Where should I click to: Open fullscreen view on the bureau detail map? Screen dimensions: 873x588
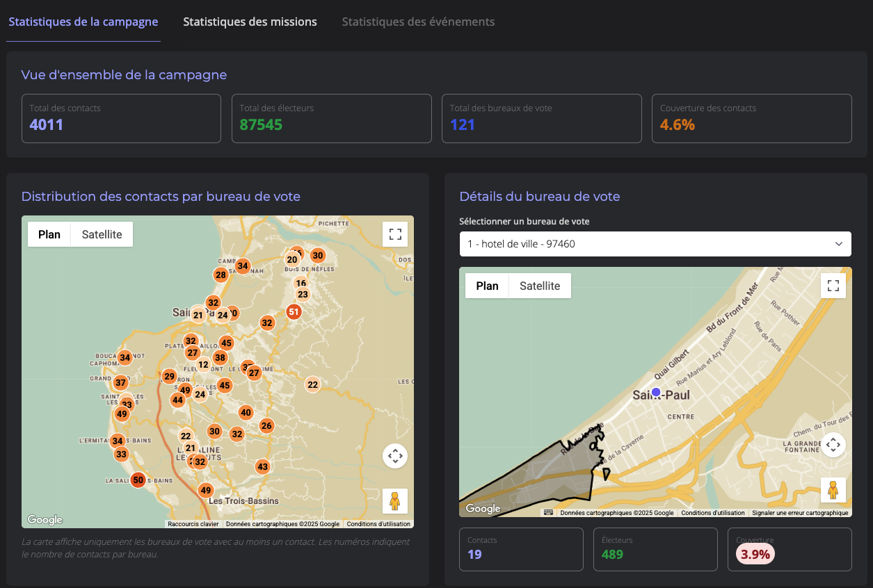(x=833, y=285)
